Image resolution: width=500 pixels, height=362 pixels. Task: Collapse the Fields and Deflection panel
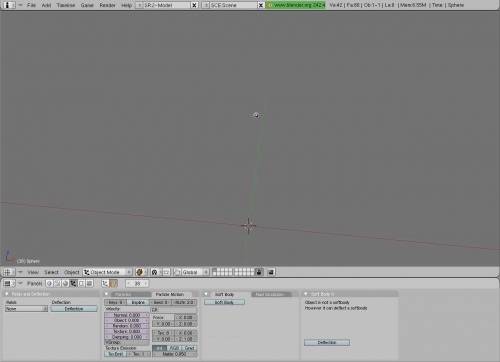tap(7, 294)
